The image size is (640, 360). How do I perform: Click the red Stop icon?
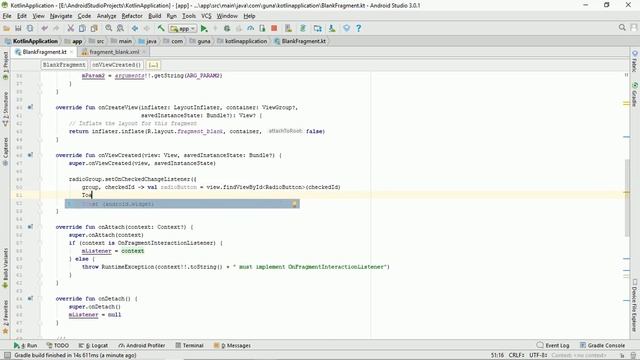pyautogui.click(x=274, y=28)
